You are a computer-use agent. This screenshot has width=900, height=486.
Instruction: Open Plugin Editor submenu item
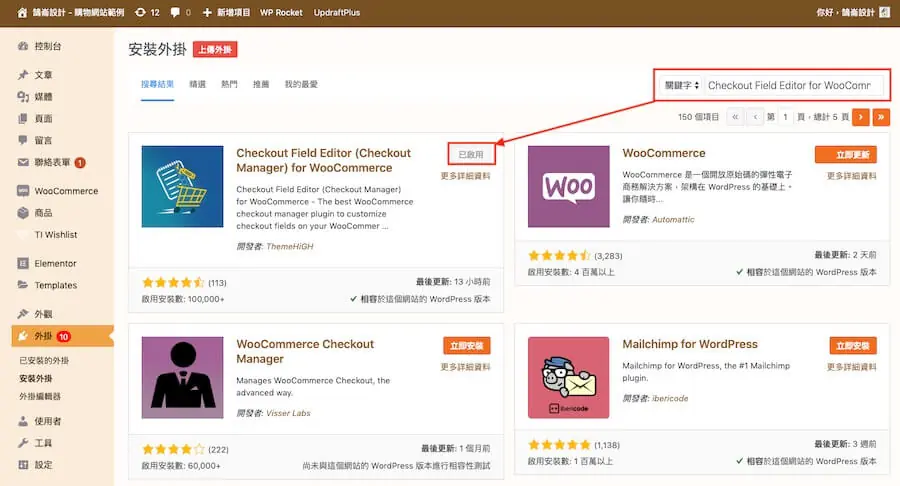(40, 396)
